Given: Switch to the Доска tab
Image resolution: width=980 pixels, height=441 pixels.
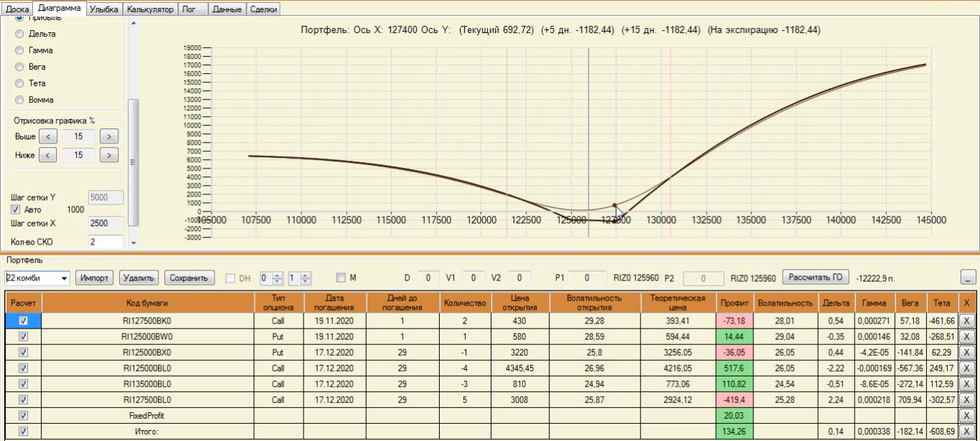Looking at the screenshot, I should click(x=17, y=9).
